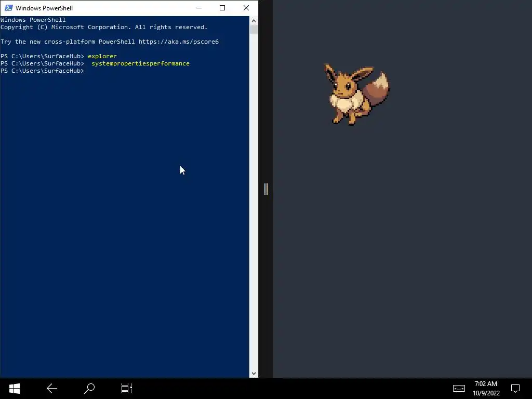The width and height of the screenshot is (532, 399).
Task: Click the PowerShell icon in title bar
Action: pos(8,8)
